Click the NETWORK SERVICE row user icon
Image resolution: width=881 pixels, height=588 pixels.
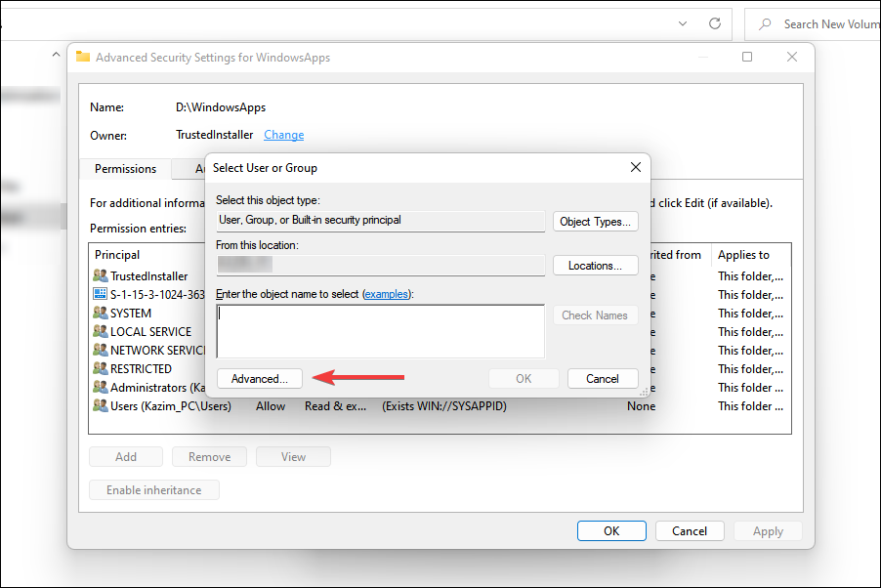coord(100,350)
